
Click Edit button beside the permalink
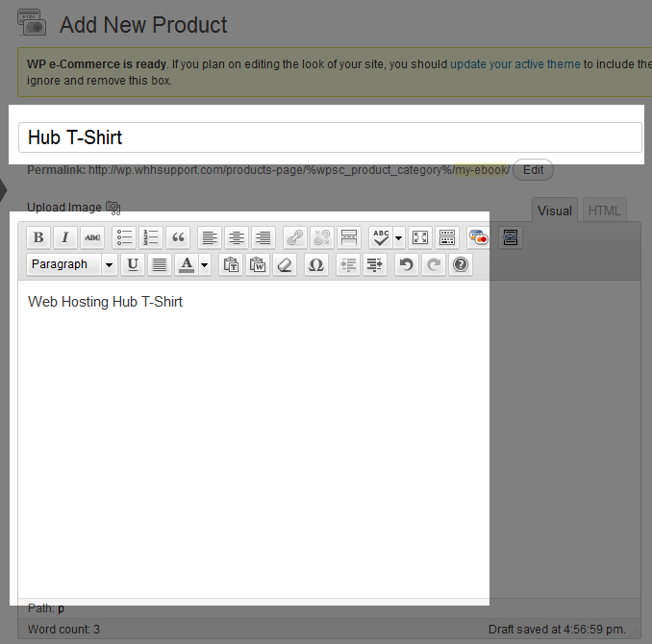coord(533,170)
